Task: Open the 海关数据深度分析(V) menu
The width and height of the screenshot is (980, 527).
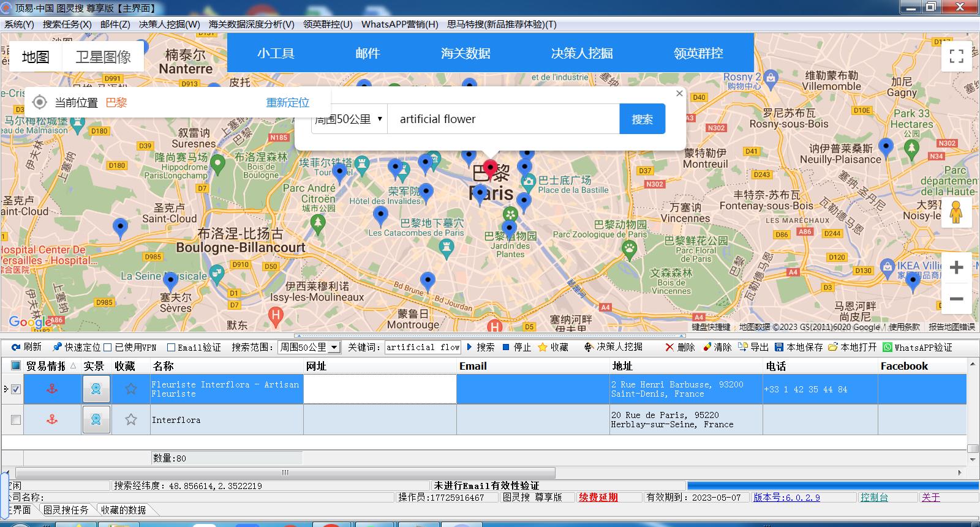Action: [x=251, y=24]
